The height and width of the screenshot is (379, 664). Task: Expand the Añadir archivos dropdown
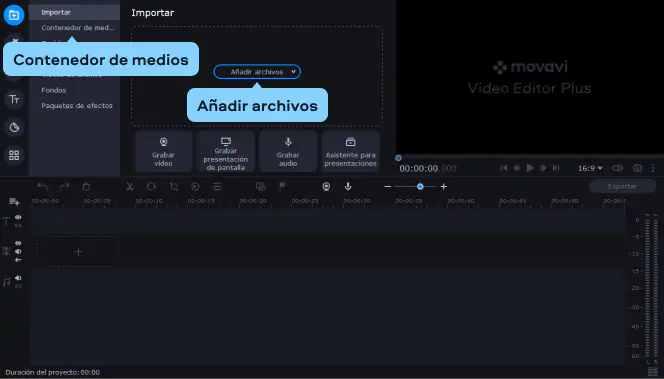(294, 72)
